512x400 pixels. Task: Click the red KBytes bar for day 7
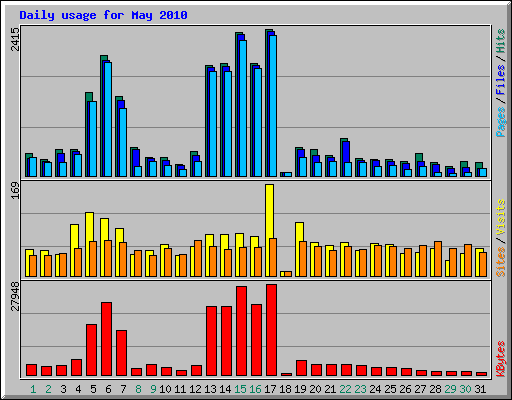121,353
